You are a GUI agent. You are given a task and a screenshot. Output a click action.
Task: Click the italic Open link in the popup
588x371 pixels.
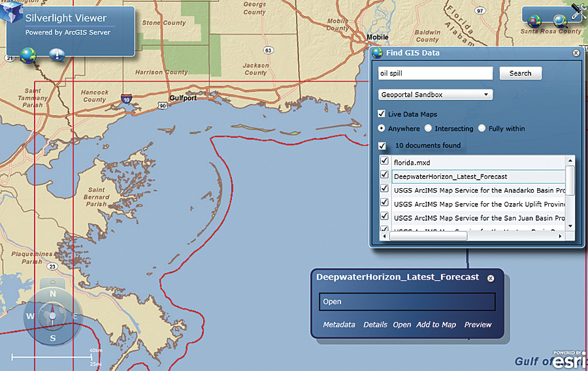[402, 325]
